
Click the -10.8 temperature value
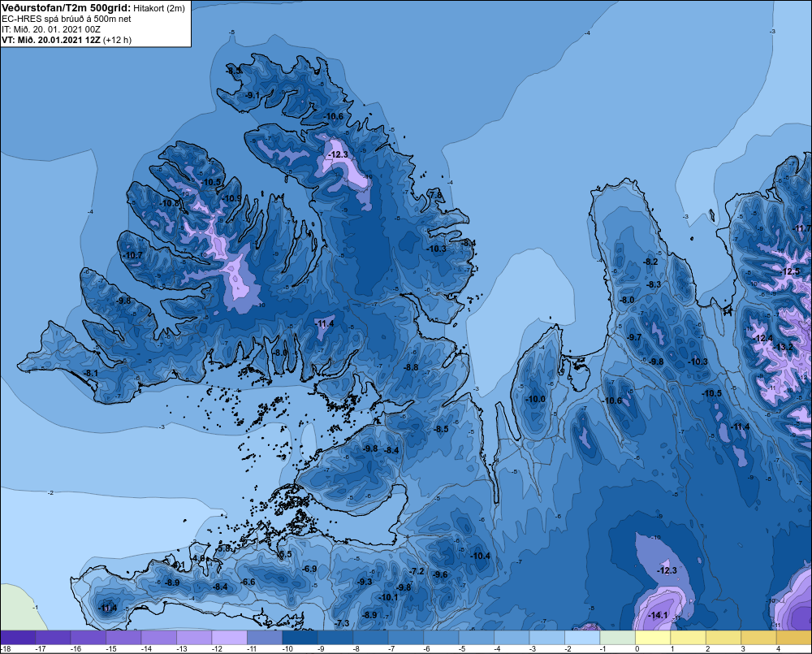(x=170, y=204)
